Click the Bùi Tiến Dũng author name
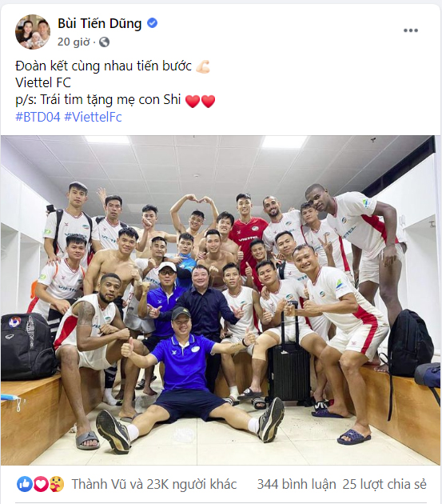Screen dimensions: 442x504 (100, 24)
